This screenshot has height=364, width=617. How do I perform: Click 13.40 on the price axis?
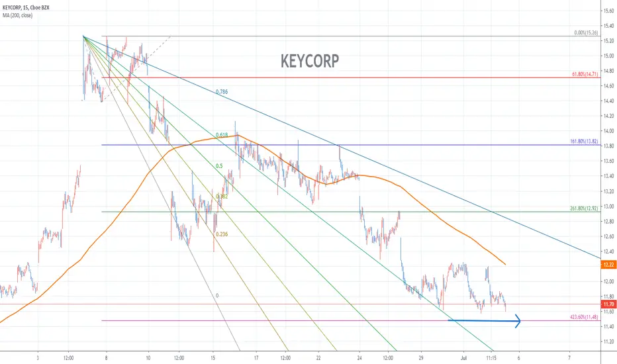click(609, 176)
